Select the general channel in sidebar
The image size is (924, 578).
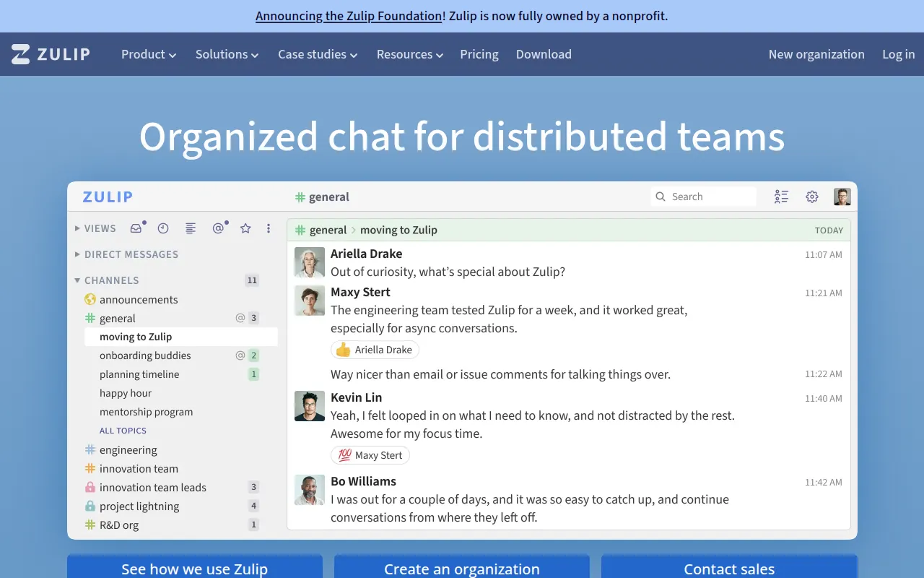click(x=118, y=318)
